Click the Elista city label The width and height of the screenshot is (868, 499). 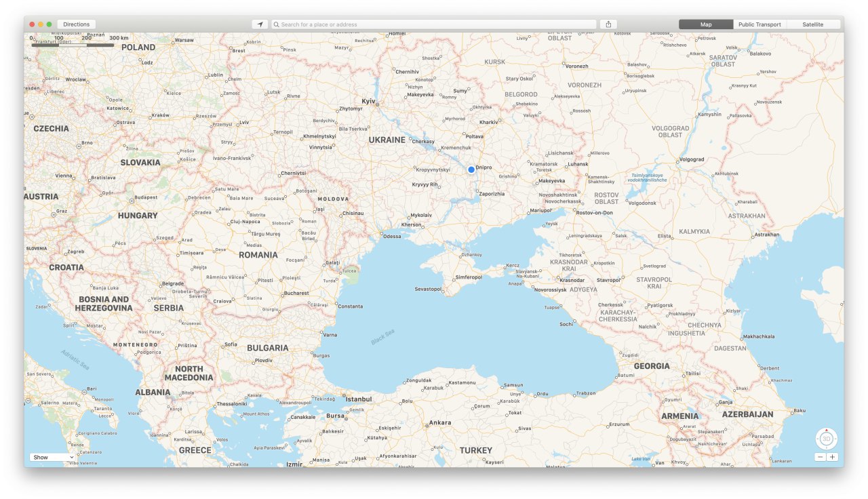(663, 236)
